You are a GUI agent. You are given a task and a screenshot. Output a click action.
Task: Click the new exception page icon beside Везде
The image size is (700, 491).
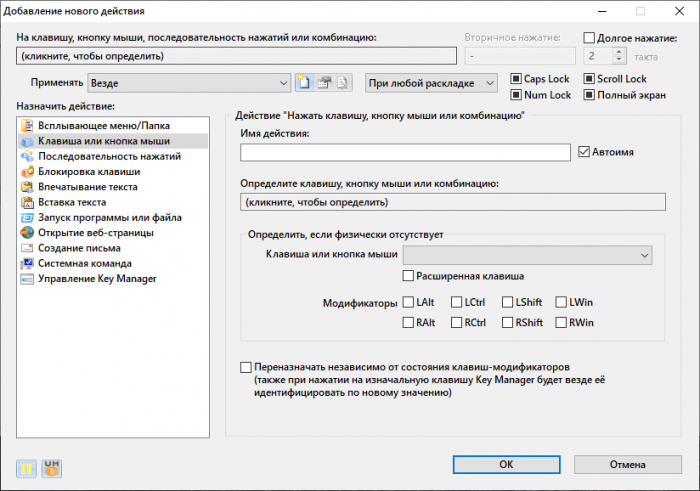coord(304,83)
